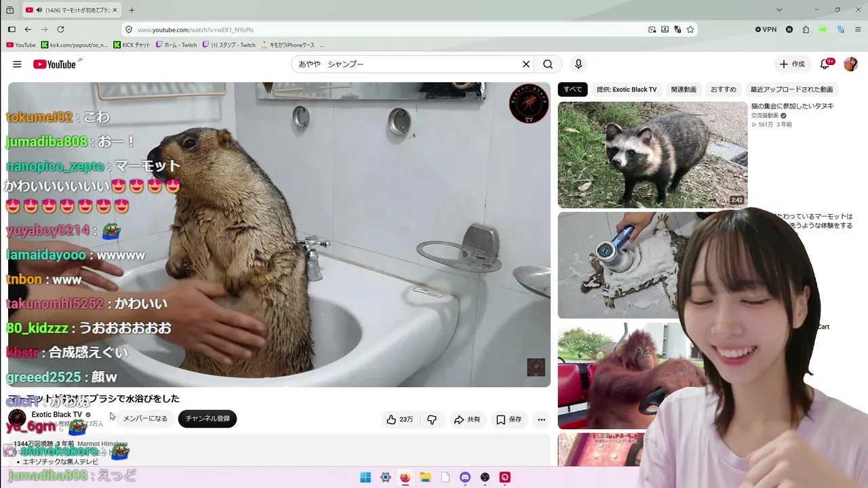Select the 関連動画 filter chip

pyautogui.click(x=684, y=89)
